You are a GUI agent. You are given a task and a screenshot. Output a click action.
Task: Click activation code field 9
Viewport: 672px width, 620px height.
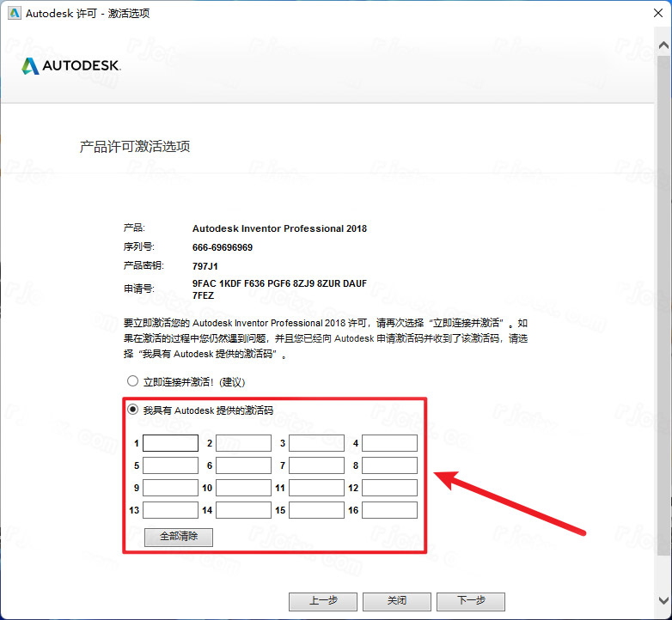pos(170,488)
